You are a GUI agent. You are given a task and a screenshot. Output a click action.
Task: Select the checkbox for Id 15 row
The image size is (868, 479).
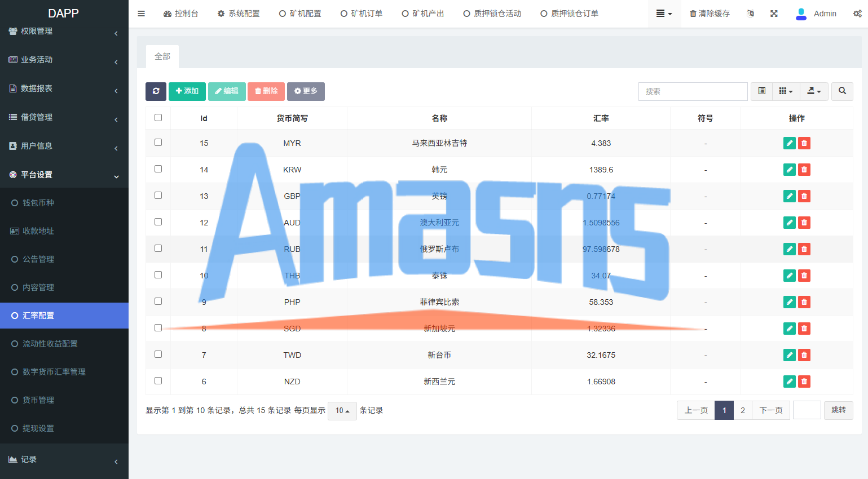tap(158, 143)
